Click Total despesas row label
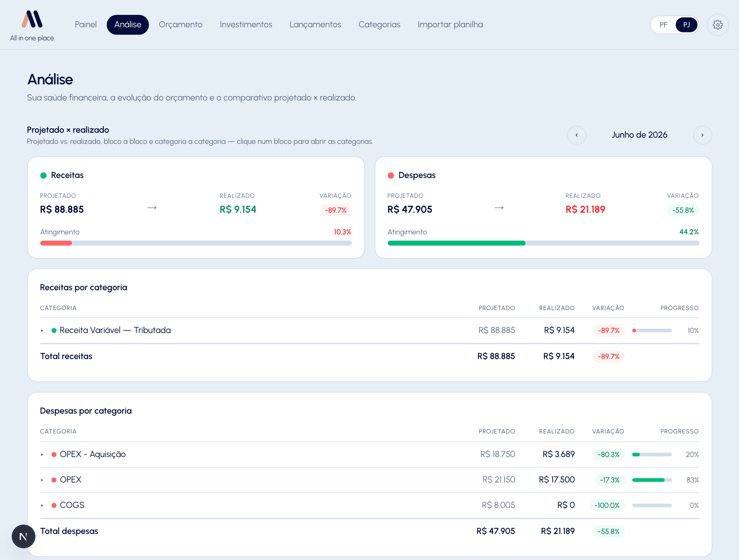Viewport: 739px width, 560px height. (69, 531)
